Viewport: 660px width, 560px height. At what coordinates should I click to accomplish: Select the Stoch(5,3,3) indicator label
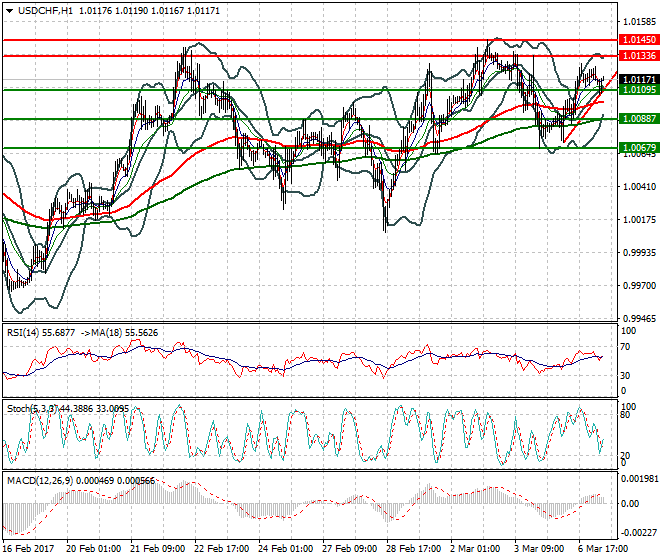32,409
